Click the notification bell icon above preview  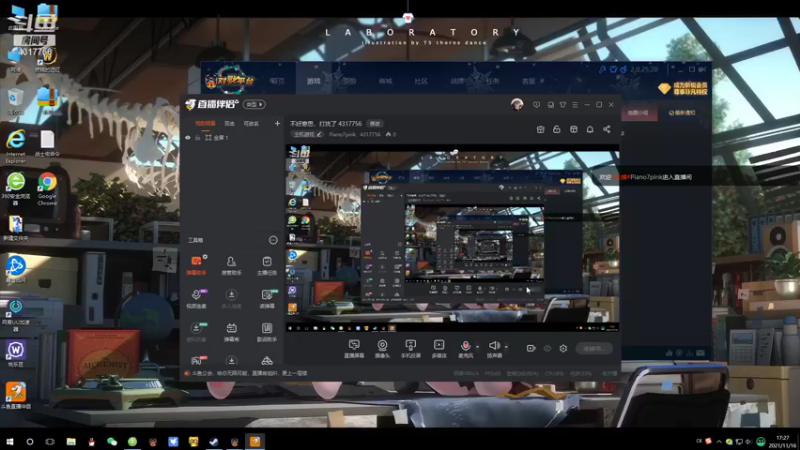pos(590,130)
